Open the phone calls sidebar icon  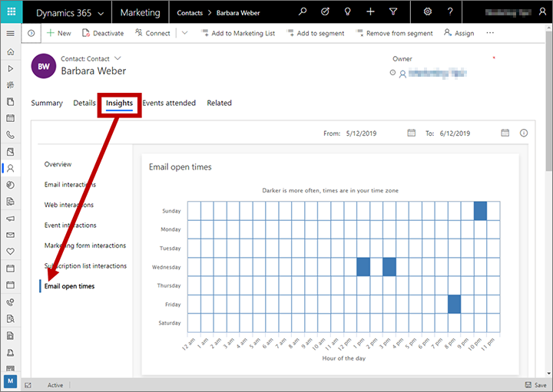11,135
